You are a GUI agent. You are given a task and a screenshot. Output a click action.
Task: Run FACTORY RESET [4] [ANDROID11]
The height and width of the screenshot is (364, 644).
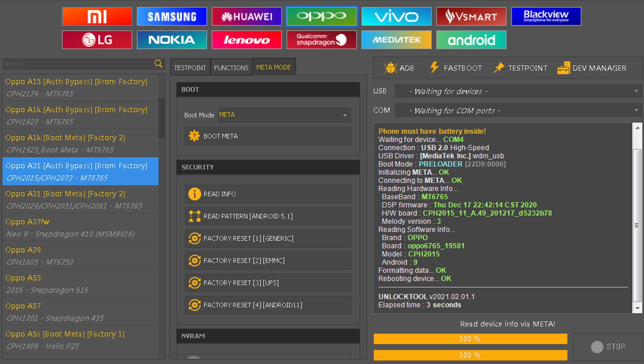[268, 305]
